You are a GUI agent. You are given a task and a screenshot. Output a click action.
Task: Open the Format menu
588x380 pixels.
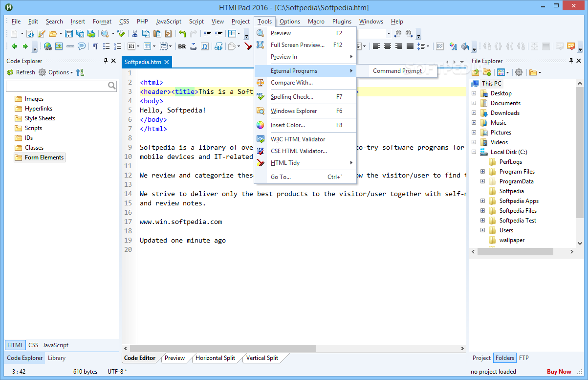102,22
